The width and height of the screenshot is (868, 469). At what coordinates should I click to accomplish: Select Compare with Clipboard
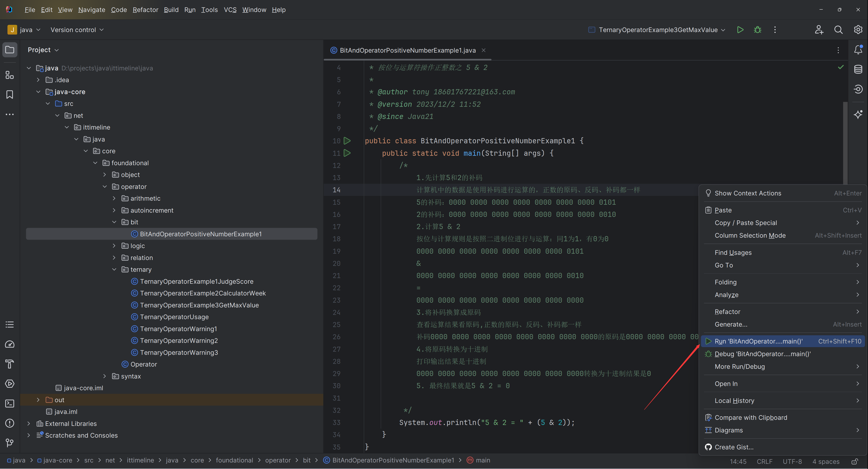pyautogui.click(x=783, y=418)
